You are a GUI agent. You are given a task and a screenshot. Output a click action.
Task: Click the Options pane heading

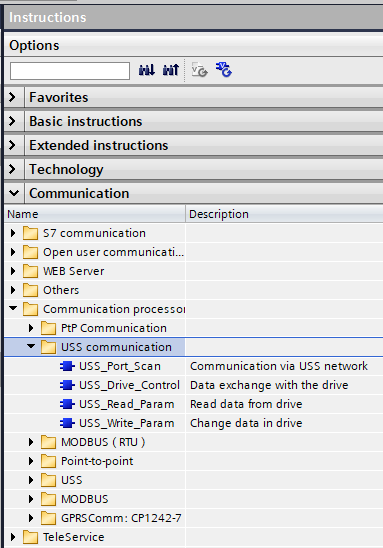34,45
